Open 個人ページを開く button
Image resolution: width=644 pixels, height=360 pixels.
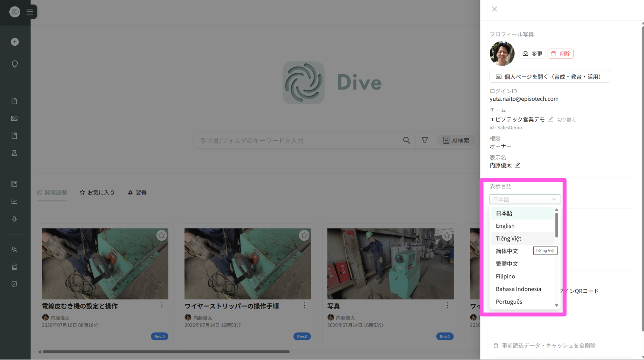pyautogui.click(x=549, y=77)
